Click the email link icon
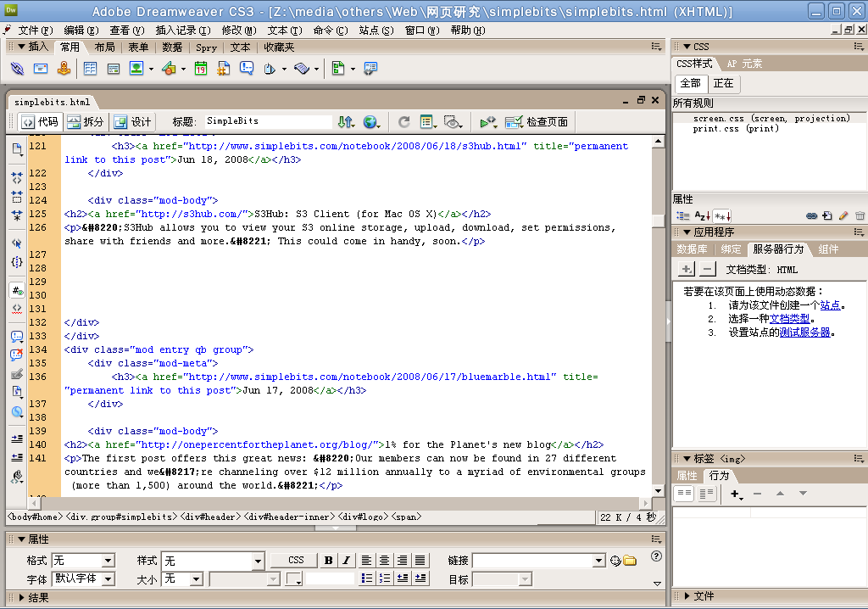Viewport: 868px width, 609px height. tap(41, 69)
